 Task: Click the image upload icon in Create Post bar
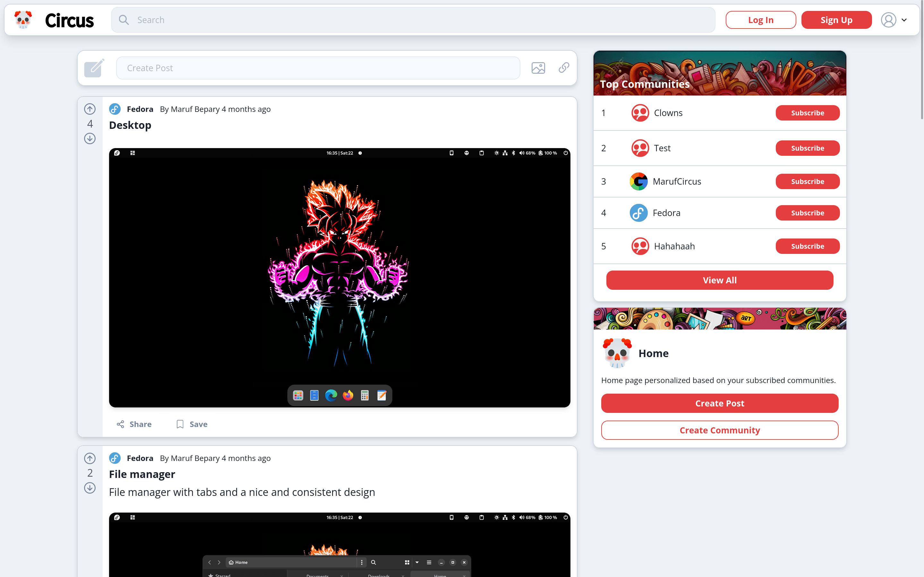(x=538, y=68)
